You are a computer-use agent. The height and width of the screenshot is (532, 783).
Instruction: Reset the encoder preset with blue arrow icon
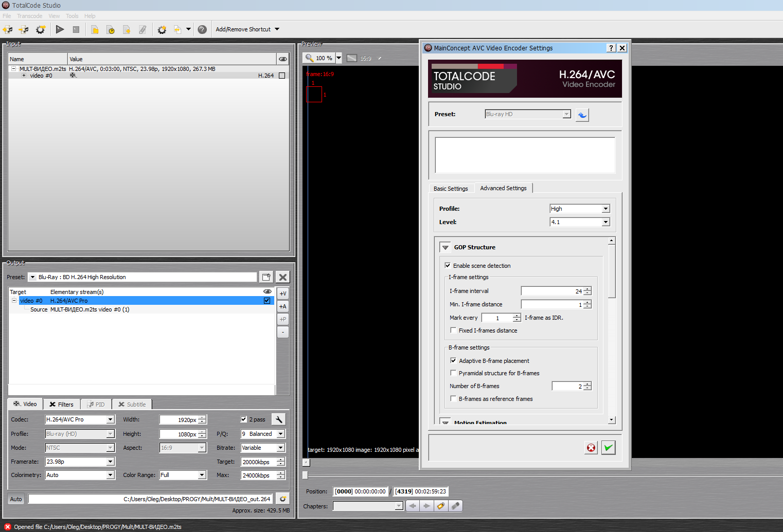point(582,115)
